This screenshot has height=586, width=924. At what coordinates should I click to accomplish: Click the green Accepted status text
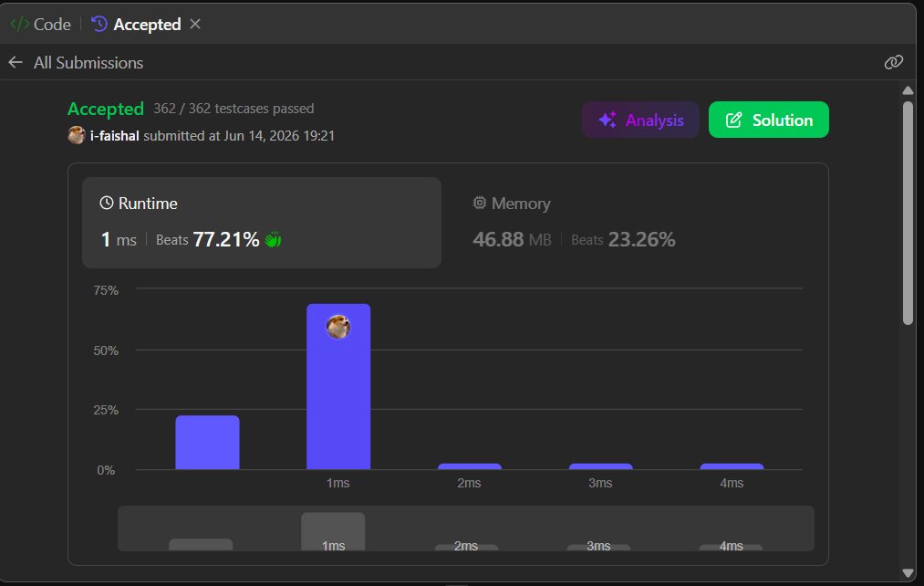pos(106,109)
